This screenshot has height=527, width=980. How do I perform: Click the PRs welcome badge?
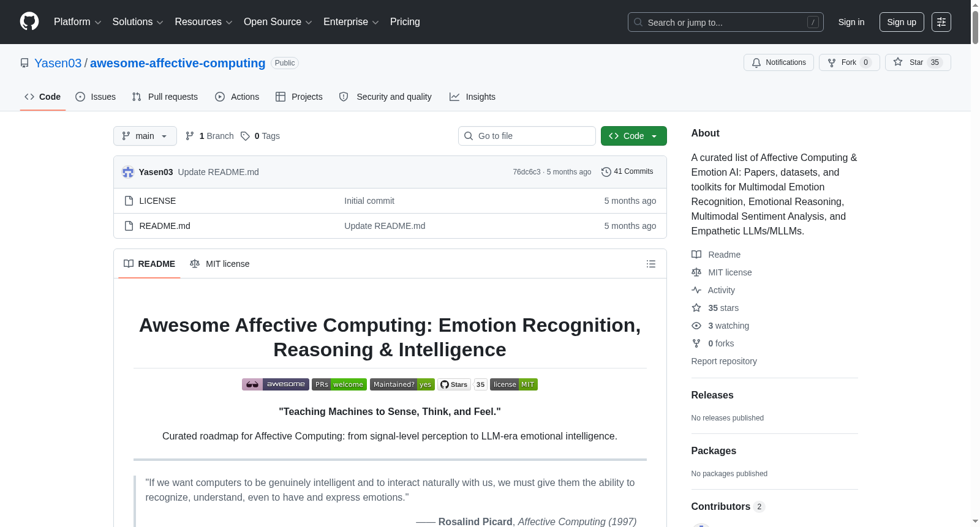339,384
